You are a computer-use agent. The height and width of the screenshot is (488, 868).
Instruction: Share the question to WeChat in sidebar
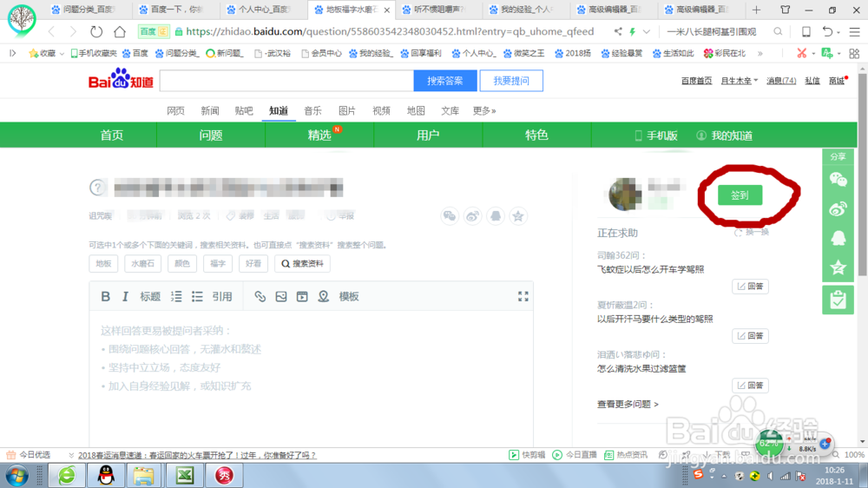[838, 180]
